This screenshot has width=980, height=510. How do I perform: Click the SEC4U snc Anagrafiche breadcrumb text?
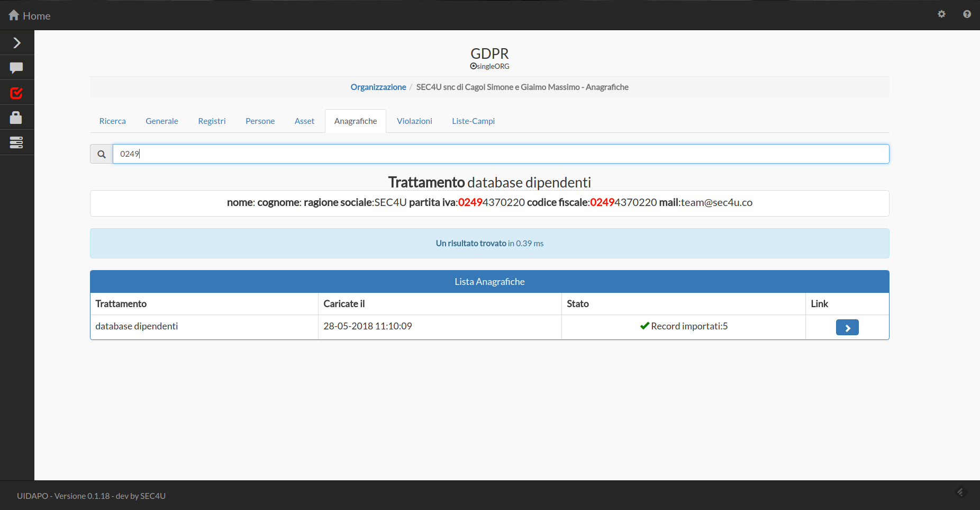tap(522, 87)
